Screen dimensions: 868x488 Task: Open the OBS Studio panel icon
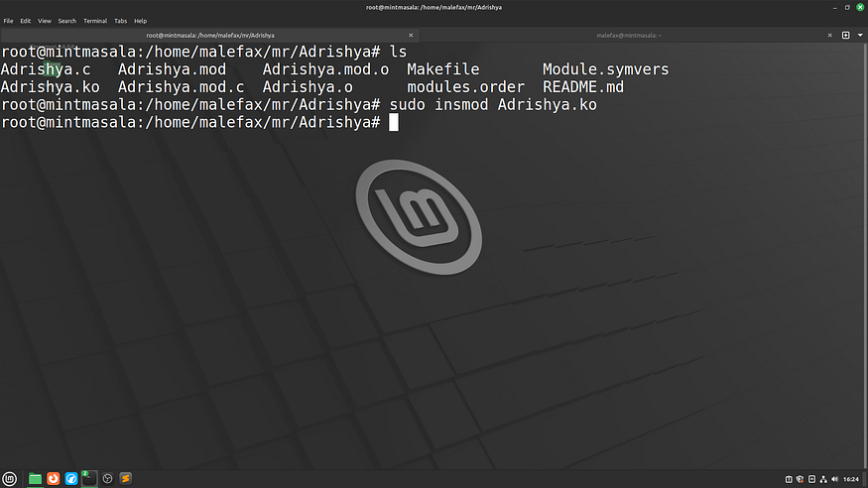107,479
